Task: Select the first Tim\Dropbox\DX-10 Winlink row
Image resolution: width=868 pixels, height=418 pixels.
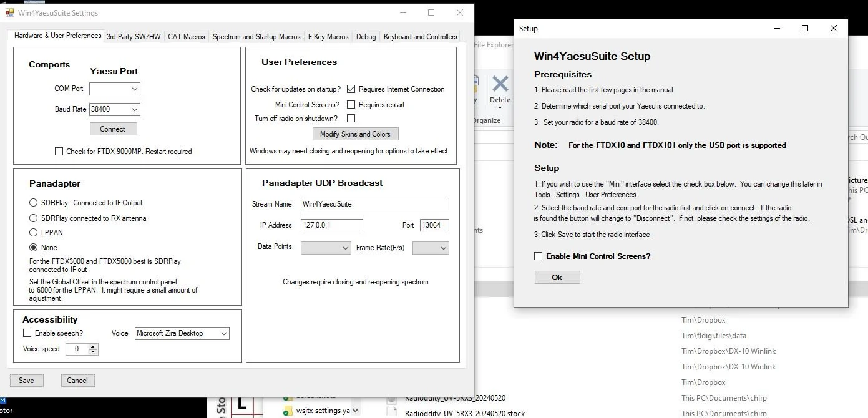Action: (x=728, y=351)
